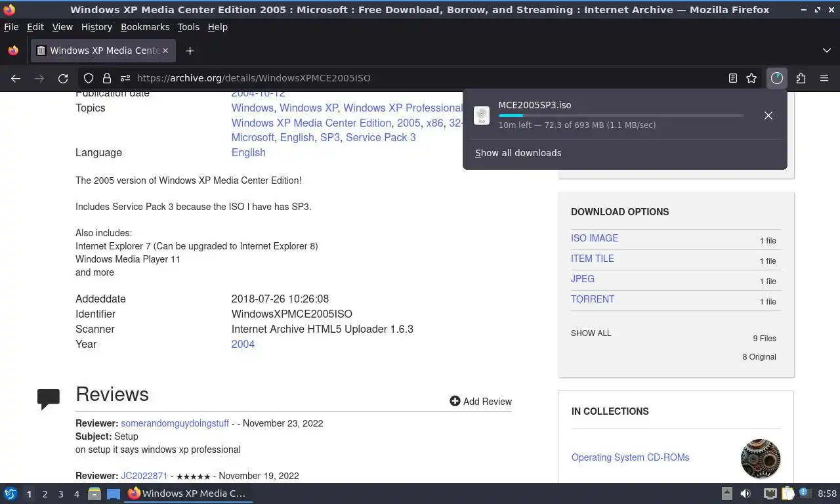Switch to workspace 3 on taskbar

coord(60,494)
